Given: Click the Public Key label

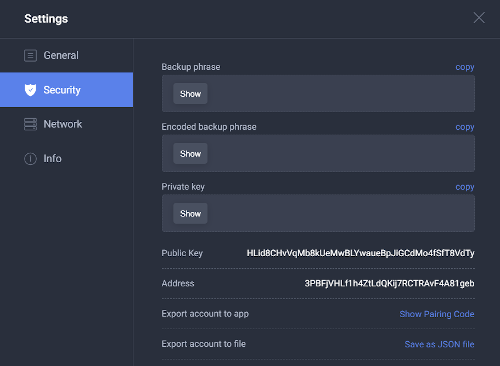Looking at the screenshot, I should (x=182, y=253).
